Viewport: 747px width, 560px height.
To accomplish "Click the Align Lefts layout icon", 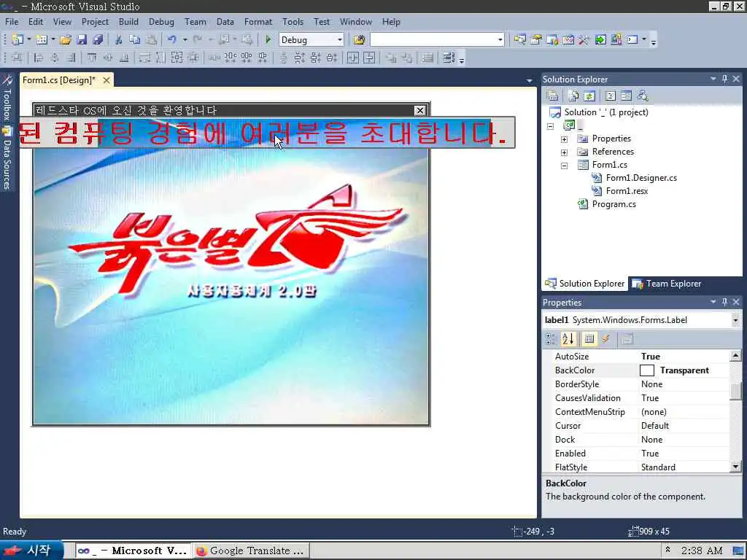I will click(39, 58).
